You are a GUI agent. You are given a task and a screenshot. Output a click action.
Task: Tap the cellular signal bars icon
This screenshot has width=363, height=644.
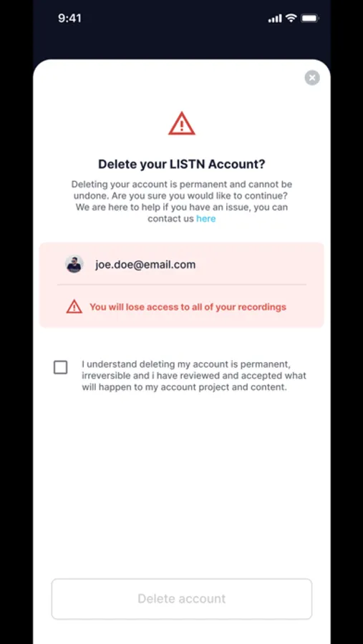[275, 19]
